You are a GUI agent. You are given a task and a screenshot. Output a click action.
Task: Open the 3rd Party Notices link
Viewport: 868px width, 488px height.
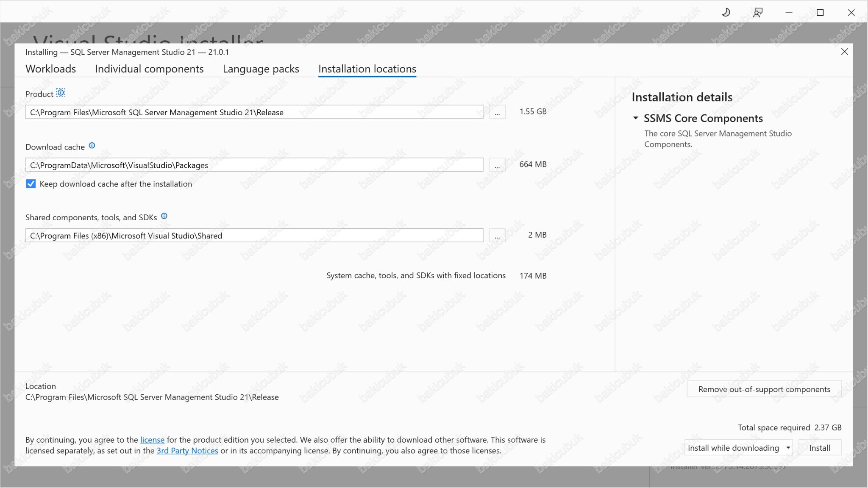187,451
